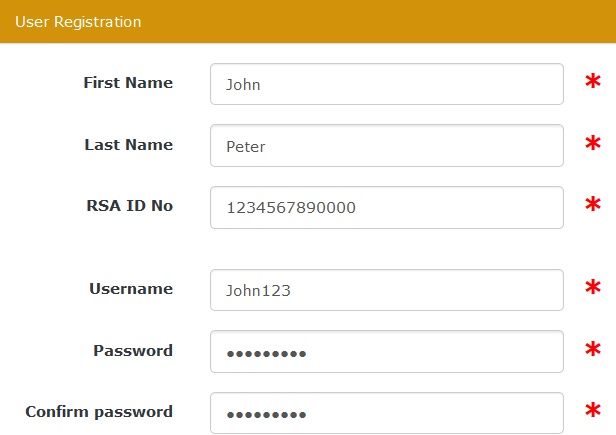Select the RSA ID No text field
The height and width of the screenshot is (435, 616).
[x=387, y=208]
